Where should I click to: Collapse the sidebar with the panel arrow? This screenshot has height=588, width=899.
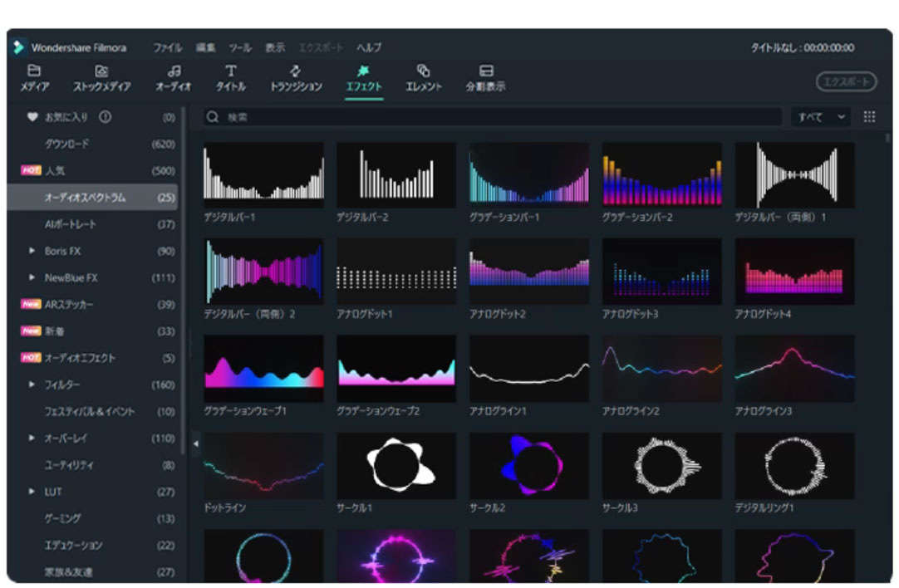(196, 443)
